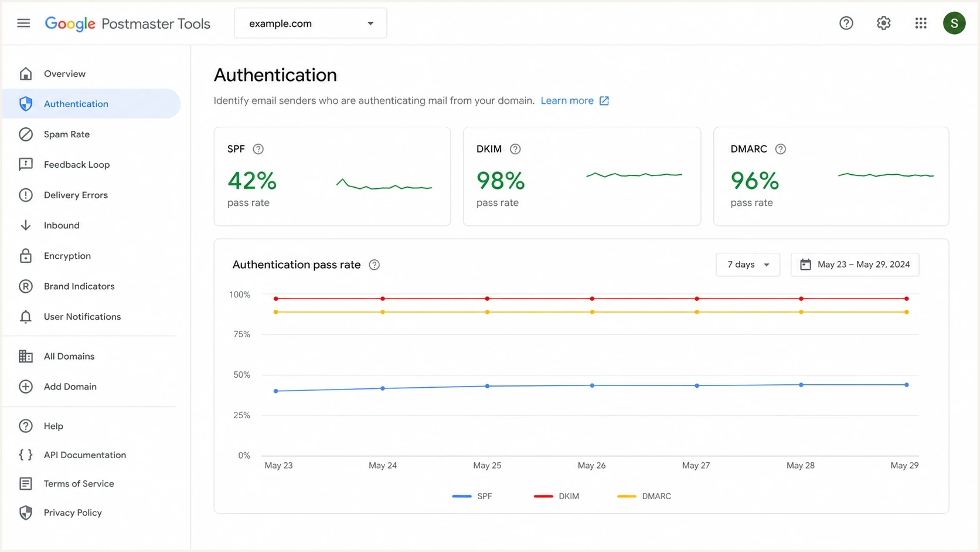
Task: Open settings gear icon
Action: 883,23
